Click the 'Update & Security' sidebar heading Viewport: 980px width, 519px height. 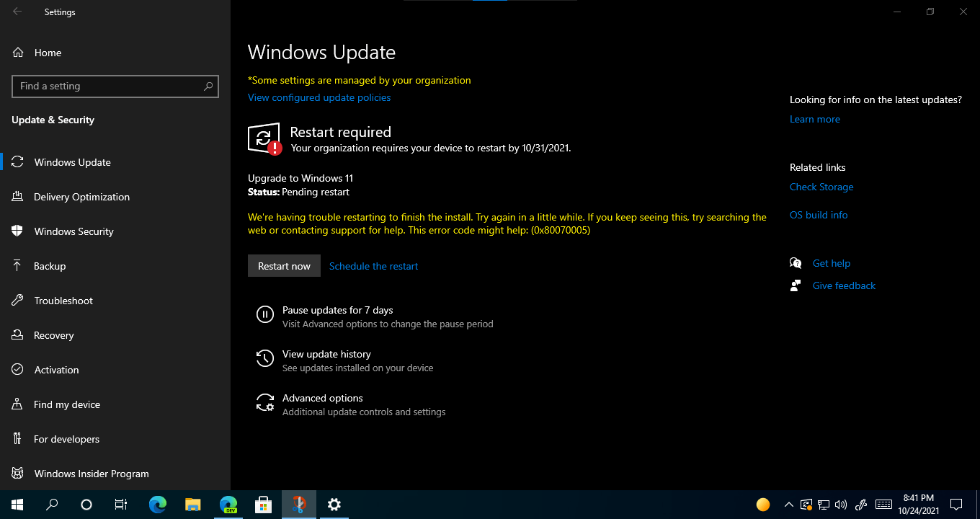point(53,120)
